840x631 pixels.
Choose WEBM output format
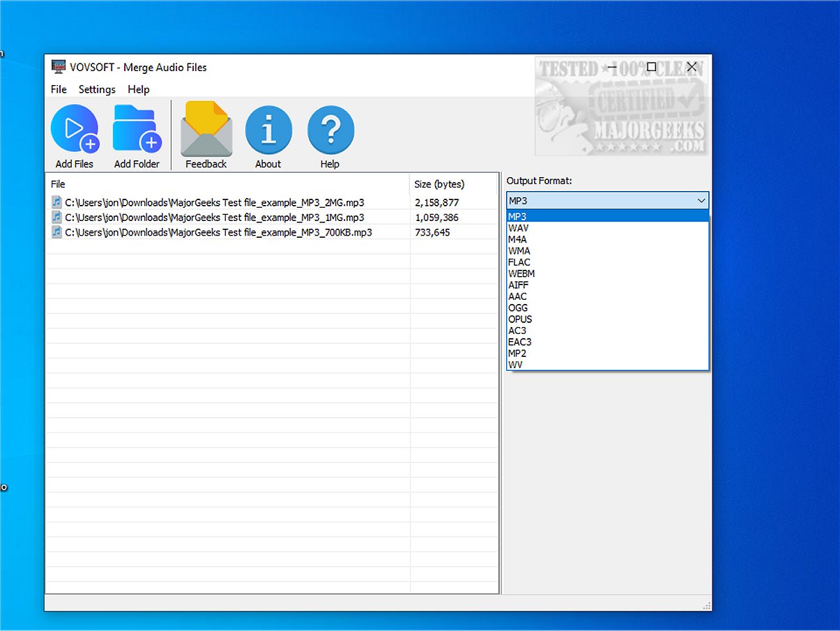tap(608, 273)
